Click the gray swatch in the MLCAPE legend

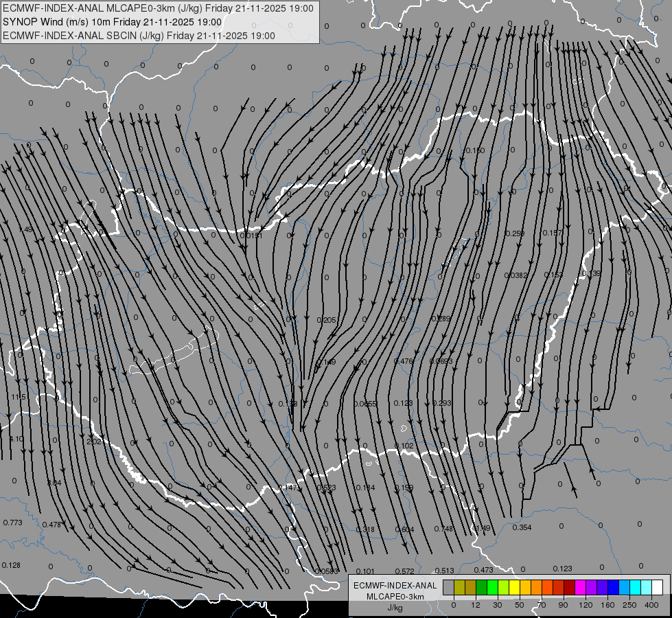(449, 587)
